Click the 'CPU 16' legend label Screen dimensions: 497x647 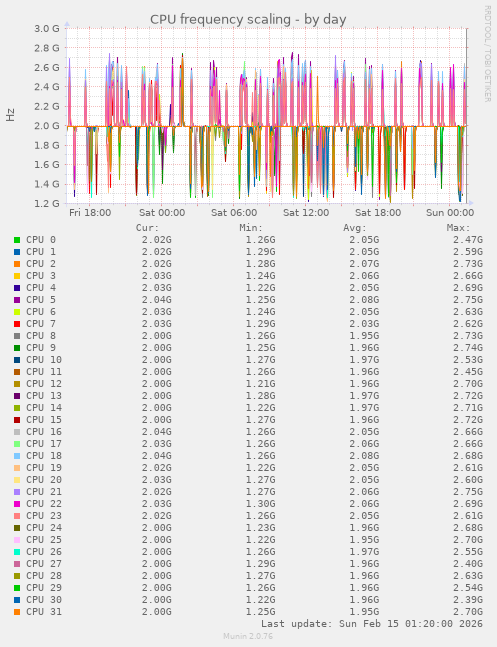pos(44,432)
